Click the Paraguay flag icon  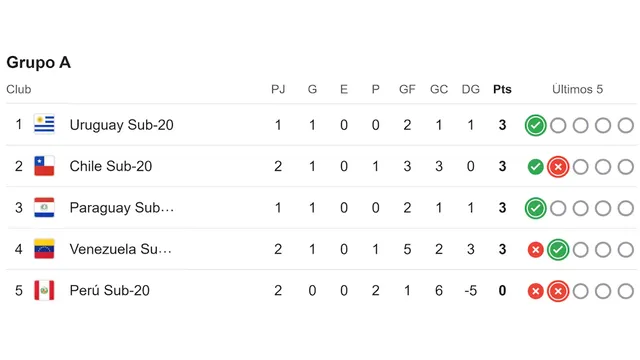44,207
